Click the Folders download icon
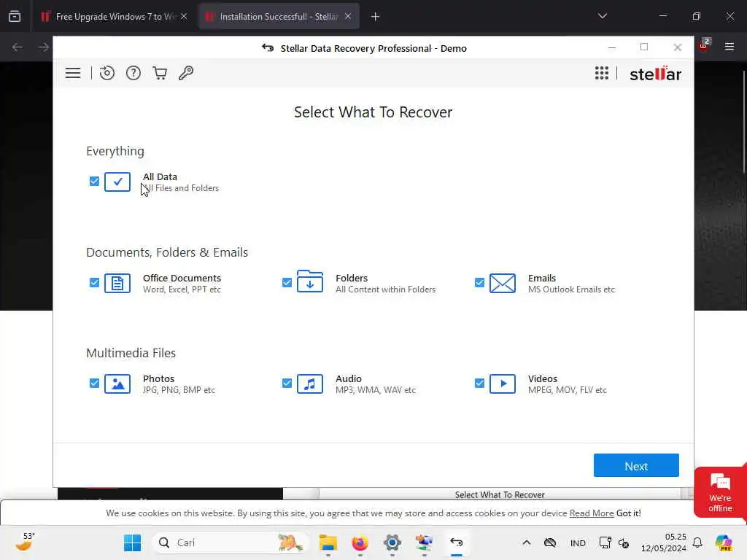 click(309, 281)
